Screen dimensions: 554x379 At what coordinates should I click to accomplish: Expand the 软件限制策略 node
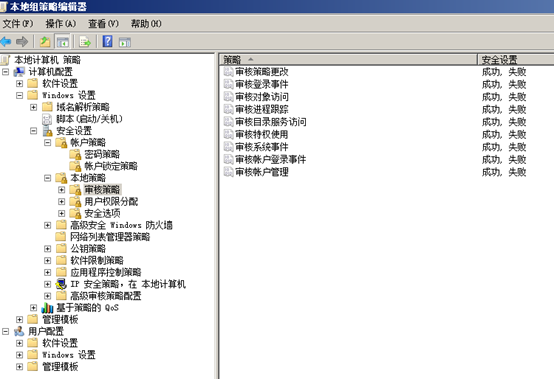click(48, 260)
